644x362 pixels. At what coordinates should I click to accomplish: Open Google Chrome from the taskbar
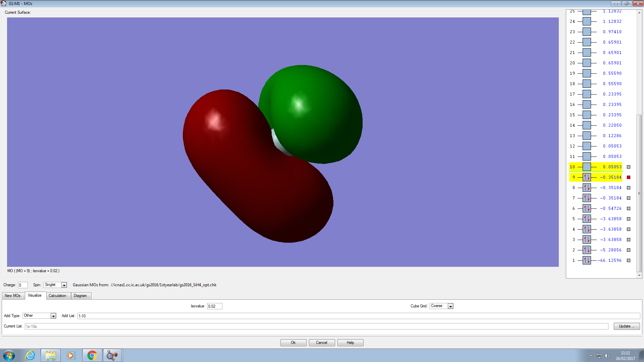[x=92, y=355]
